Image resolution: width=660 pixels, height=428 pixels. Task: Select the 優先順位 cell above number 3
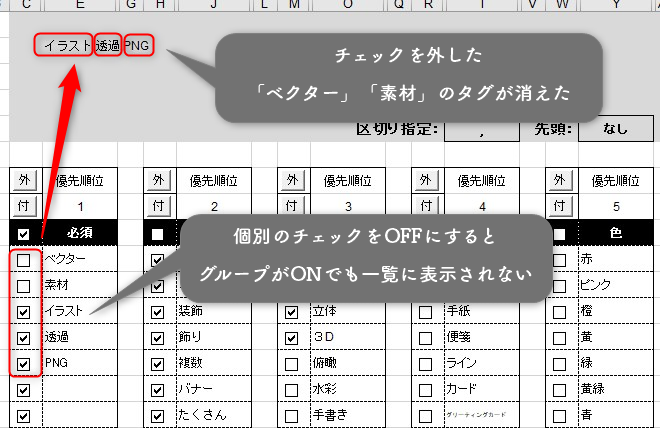(x=348, y=181)
